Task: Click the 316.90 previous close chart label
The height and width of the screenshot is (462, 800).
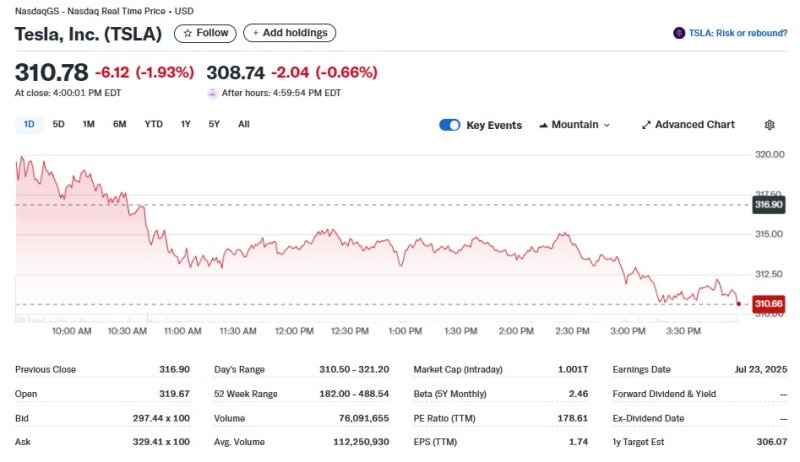Action: [x=768, y=204]
